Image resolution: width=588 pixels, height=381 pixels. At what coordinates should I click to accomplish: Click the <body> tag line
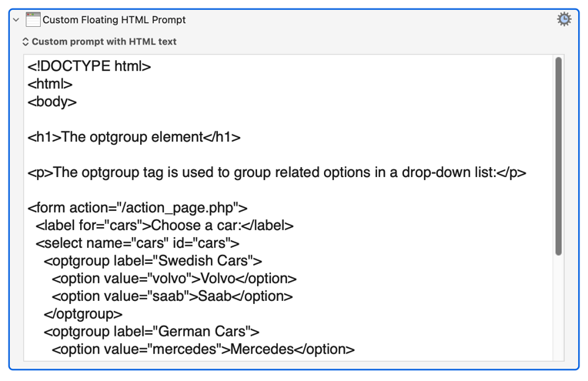52,102
